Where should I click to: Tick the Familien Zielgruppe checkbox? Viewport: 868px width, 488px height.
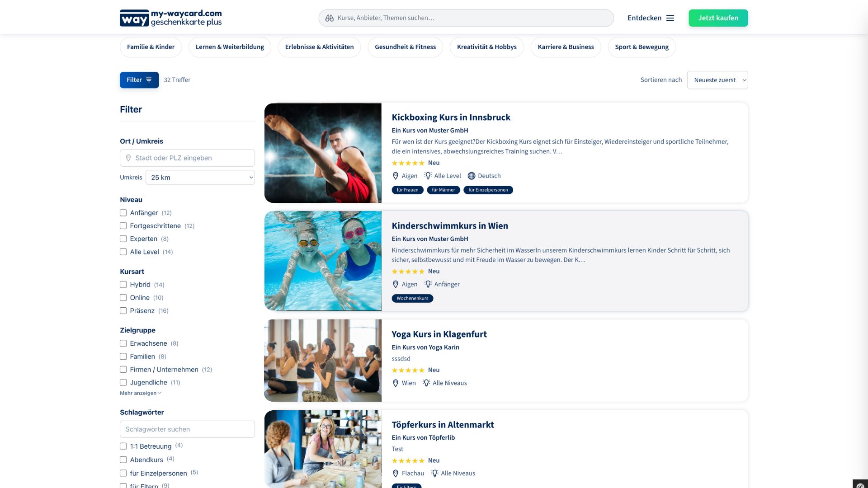[123, 357]
